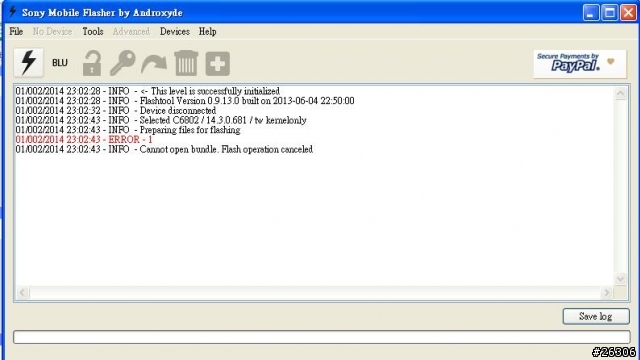Image resolution: width=640 pixels, height=360 pixels.
Task: Click the log scroll down arrow
Action: (x=620, y=279)
